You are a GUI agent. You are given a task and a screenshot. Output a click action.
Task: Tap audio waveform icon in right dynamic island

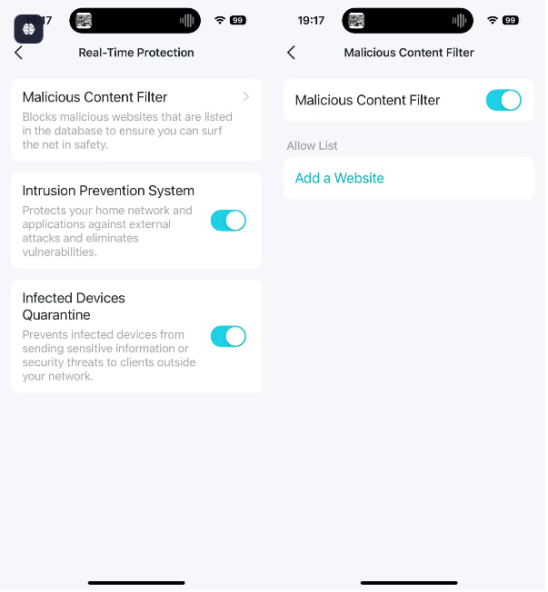coord(459,20)
